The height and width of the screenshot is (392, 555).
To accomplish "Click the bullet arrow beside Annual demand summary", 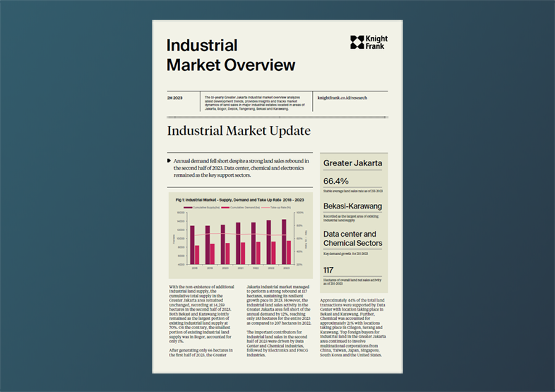I will click(x=169, y=161).
